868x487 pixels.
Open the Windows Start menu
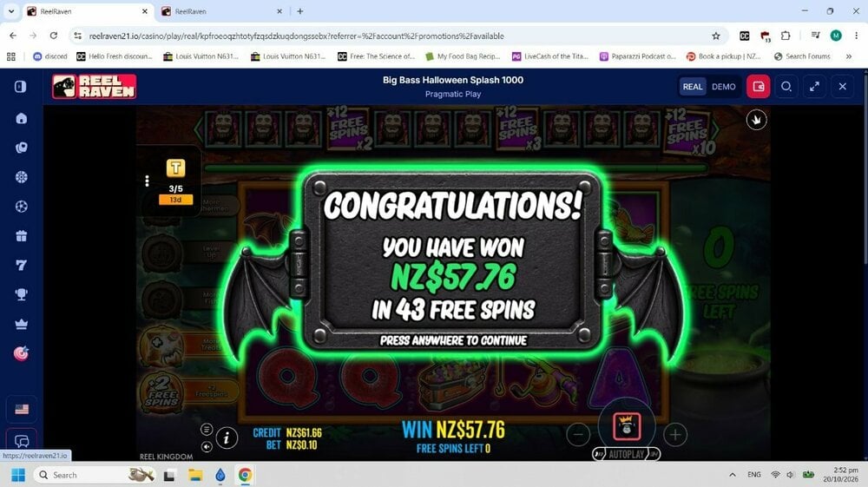17,475
